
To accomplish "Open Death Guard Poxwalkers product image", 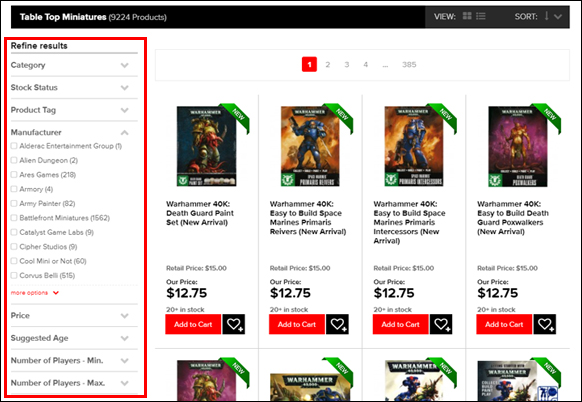I will [517, 146].
